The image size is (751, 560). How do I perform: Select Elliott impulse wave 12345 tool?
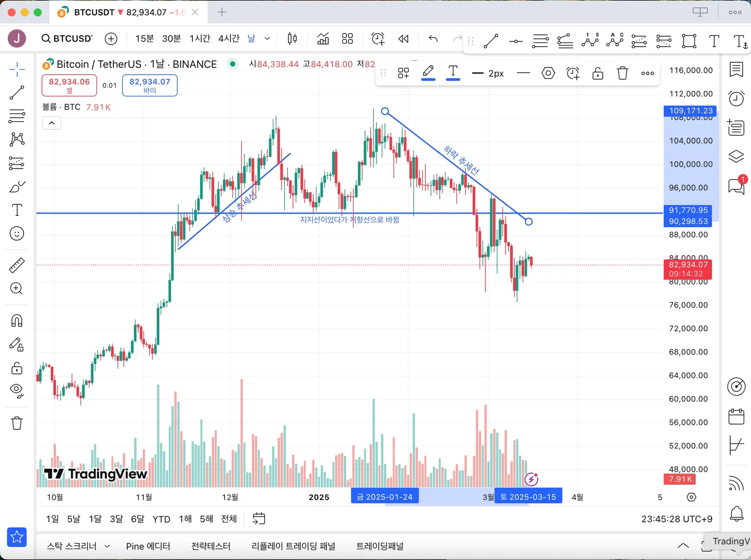tap(590, 40)
